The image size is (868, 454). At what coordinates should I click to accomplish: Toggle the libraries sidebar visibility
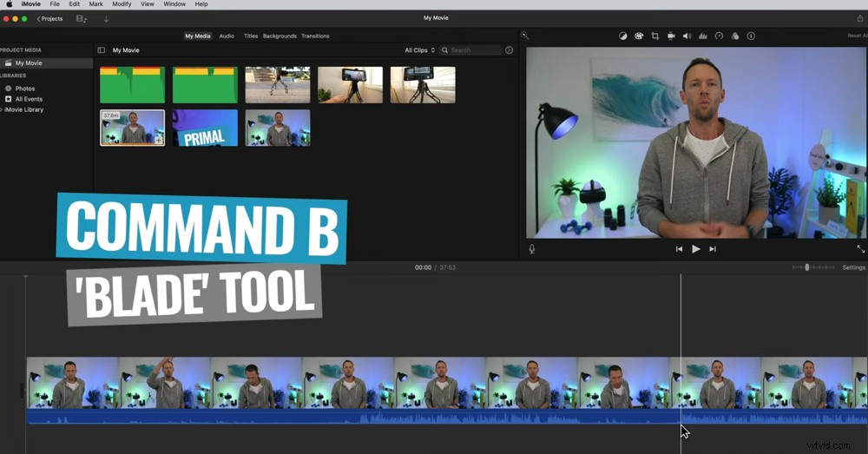tap(102, 50)
